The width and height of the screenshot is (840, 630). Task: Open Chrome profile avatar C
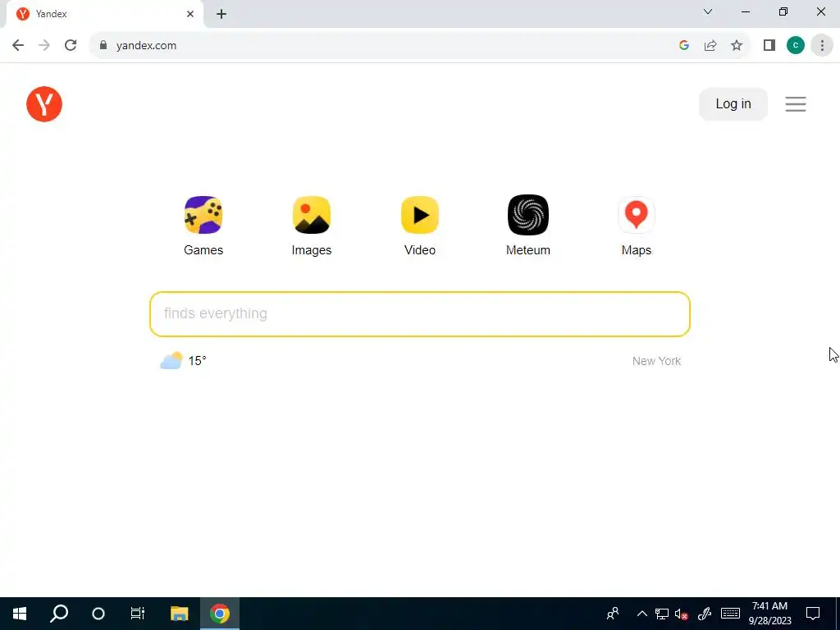tap(796, 45)
